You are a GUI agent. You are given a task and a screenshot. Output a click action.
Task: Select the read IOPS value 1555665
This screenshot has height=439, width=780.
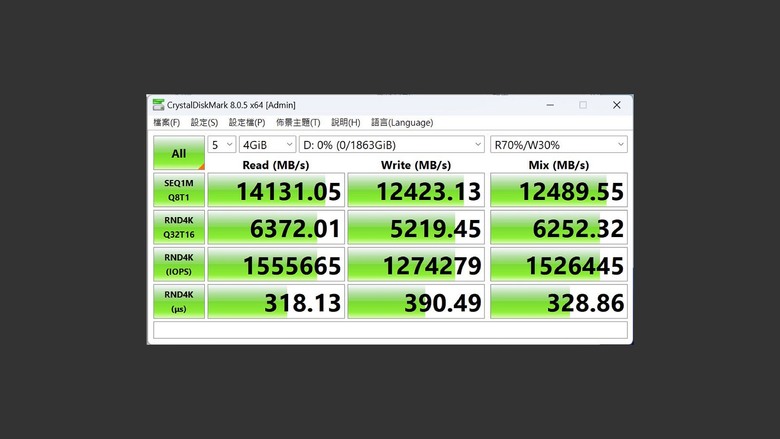[276, 264]
